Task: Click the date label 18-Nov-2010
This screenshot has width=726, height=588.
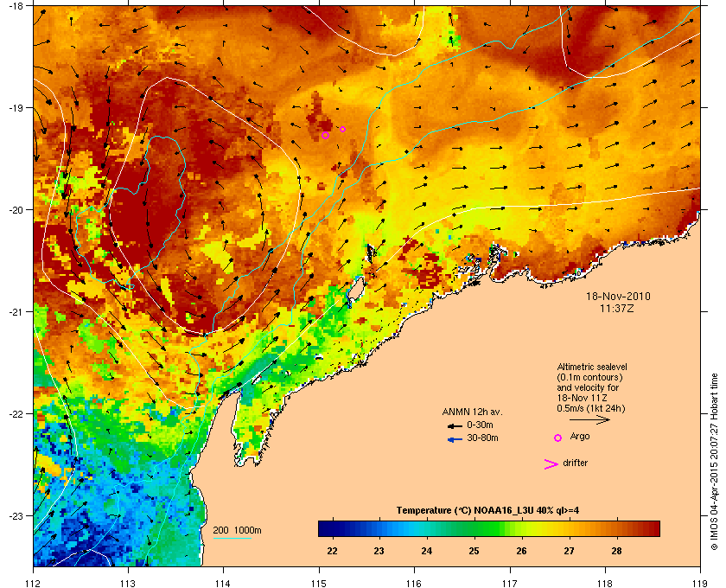Action: click(618, 296)
